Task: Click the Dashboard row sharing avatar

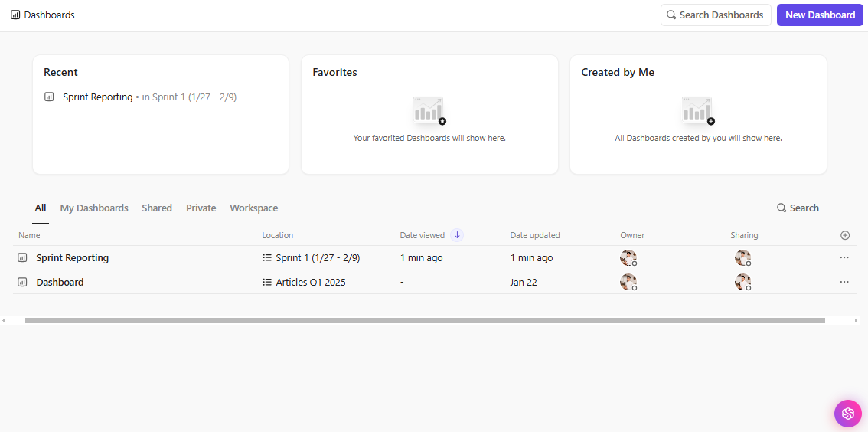Action: click(x=742, y=282)
